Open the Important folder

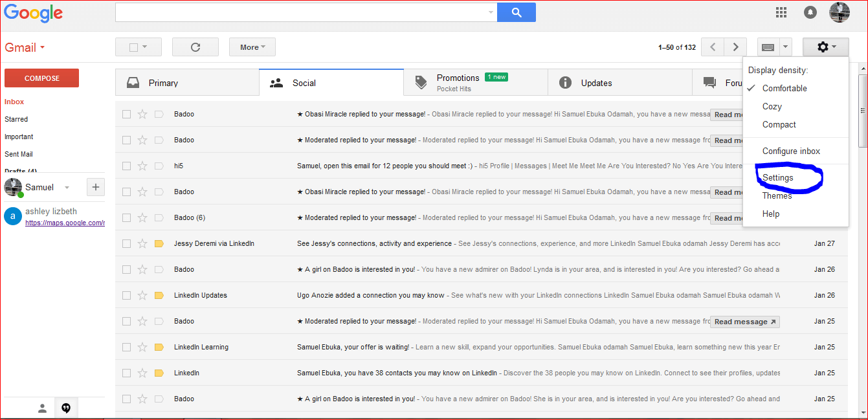tap(19, 137)
